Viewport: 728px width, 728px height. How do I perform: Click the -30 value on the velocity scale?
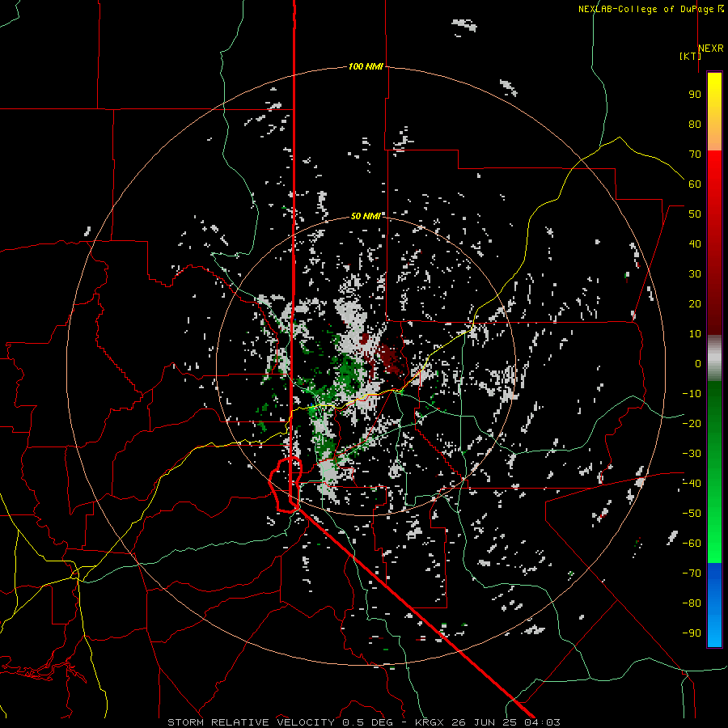(692, 454)
